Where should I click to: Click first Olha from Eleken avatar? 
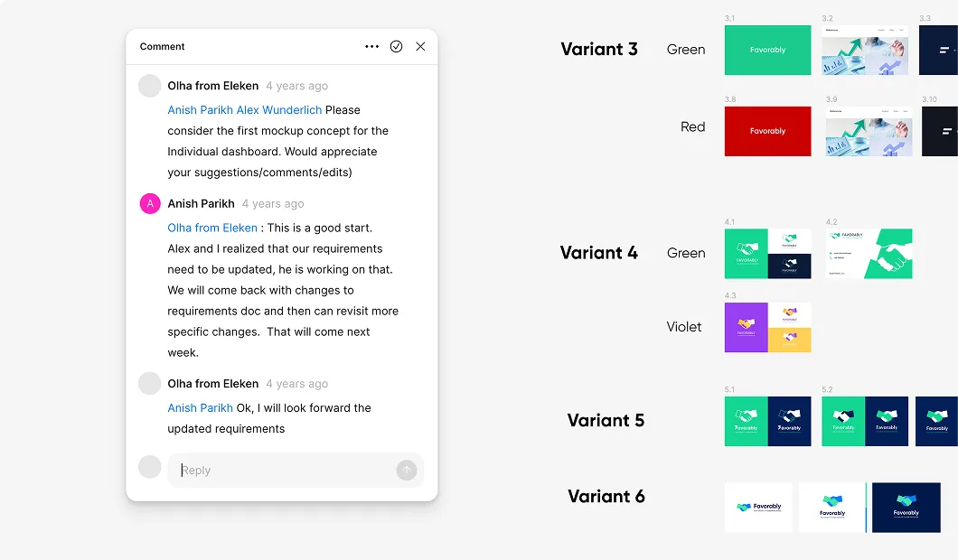150,86
